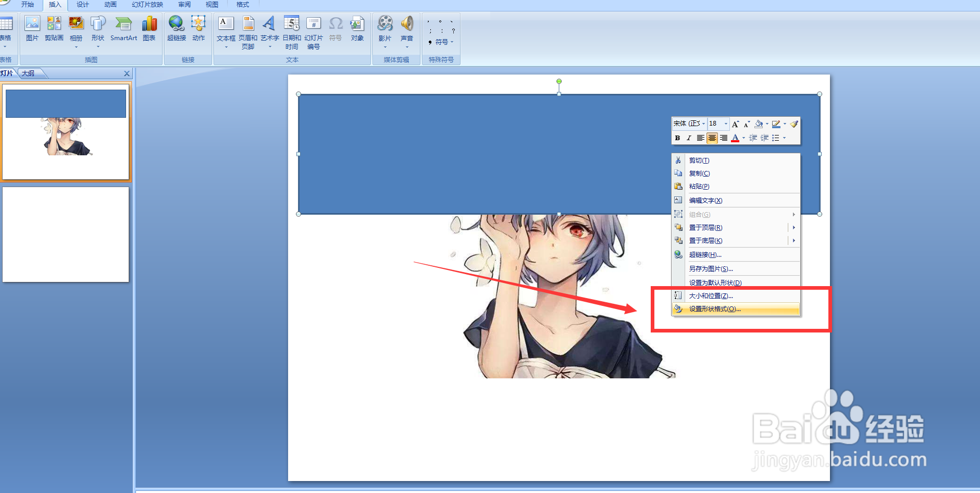Shrink font size in mini toolbar
This screenshot has width=980, height=493.
pyautogui.click(x=747, y=124)
